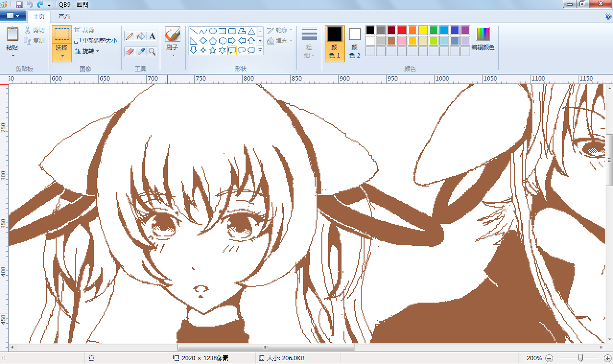Choose the Four-point star shape
The image size is (613, 364).
point(203,50)
